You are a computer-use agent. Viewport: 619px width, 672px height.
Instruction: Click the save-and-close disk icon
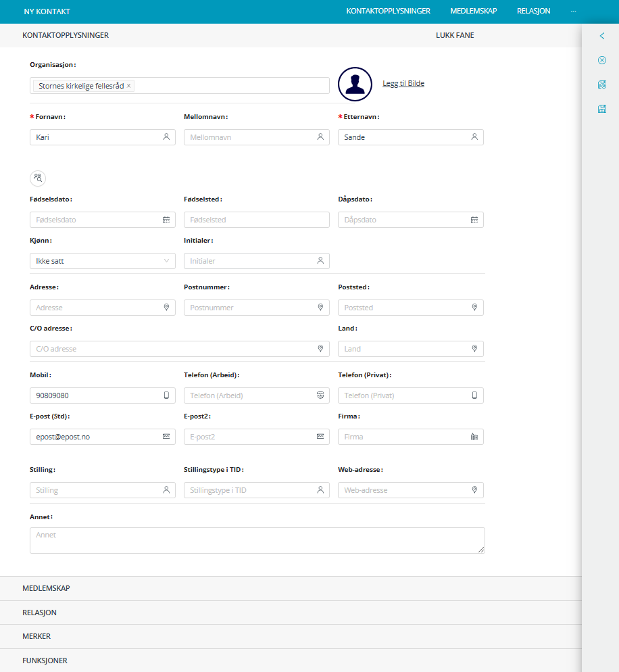pyautogui.click(x=601, y=85)
